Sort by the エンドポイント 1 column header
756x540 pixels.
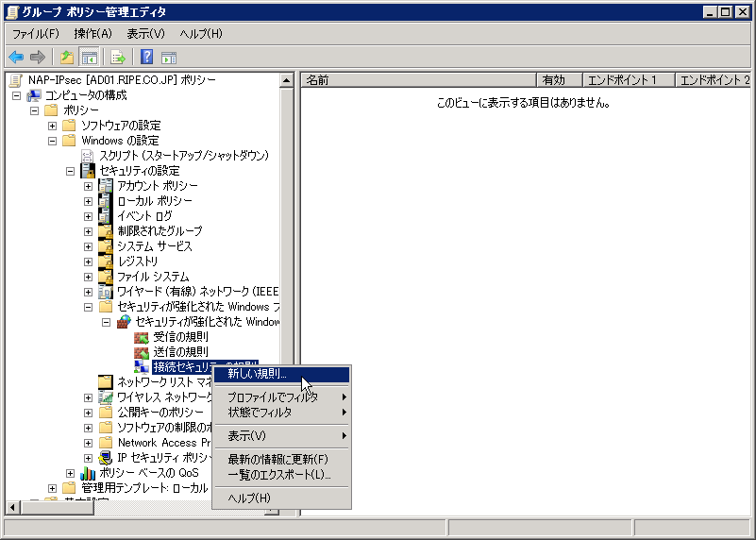click(629, 80)
